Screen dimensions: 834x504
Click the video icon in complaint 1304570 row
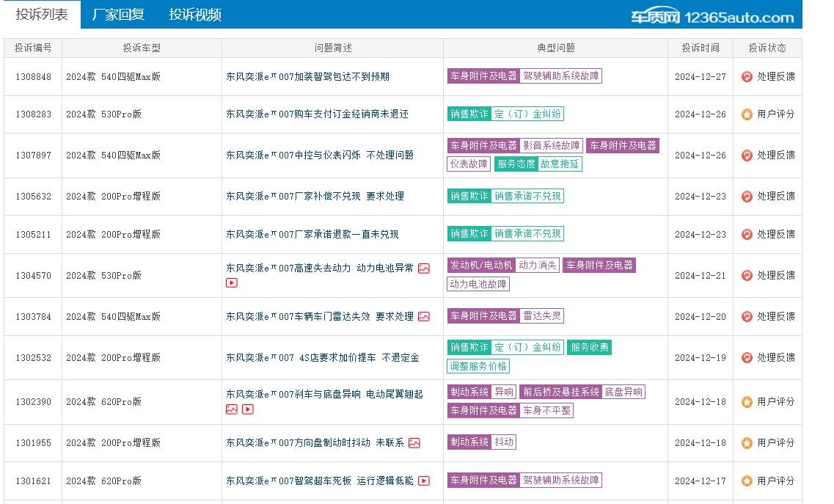point(232,282)
